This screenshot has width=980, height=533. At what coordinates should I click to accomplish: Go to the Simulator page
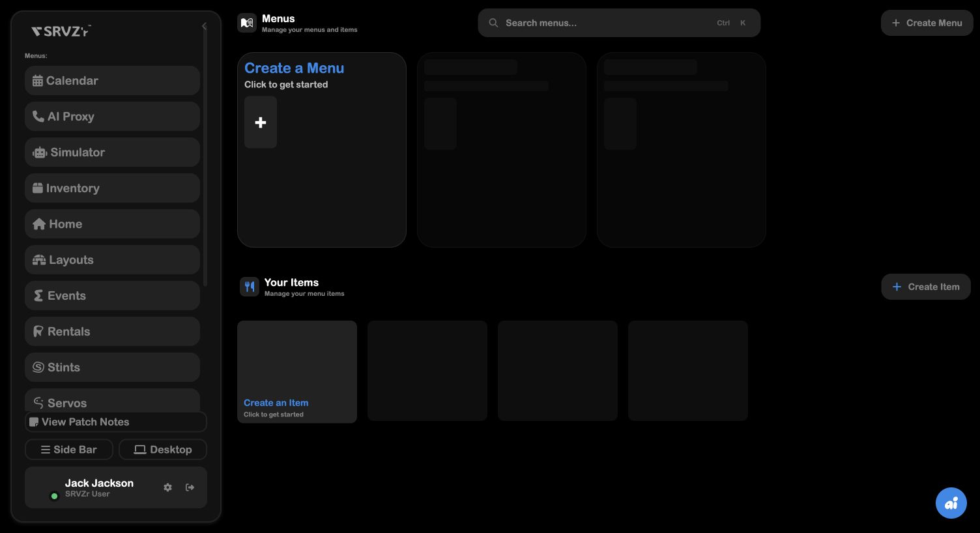[x=112, y=152]
